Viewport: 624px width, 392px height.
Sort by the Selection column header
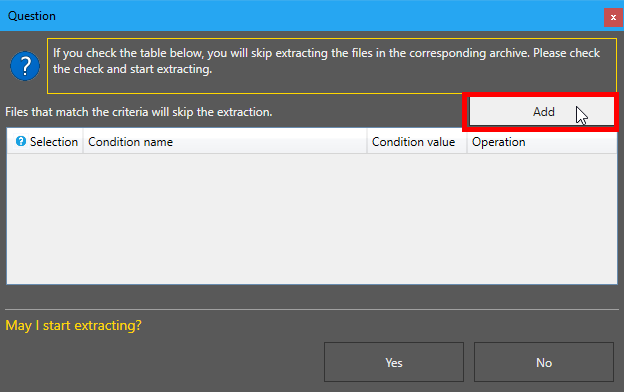[x=45, y=142]
